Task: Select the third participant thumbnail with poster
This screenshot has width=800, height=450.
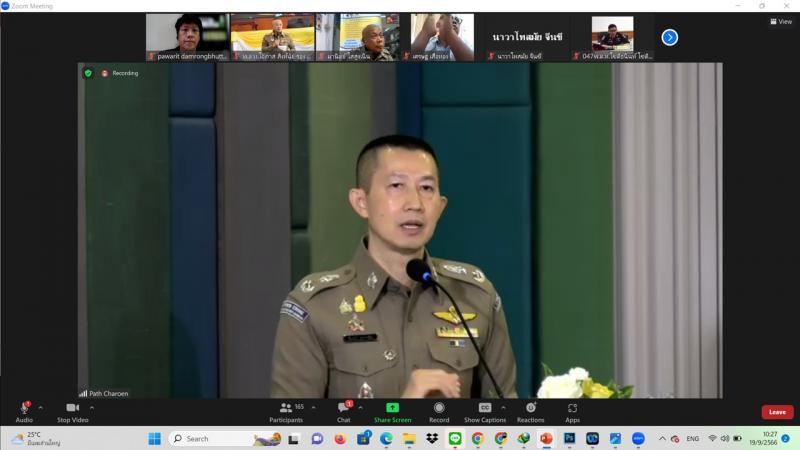Action: click(358, 37)
